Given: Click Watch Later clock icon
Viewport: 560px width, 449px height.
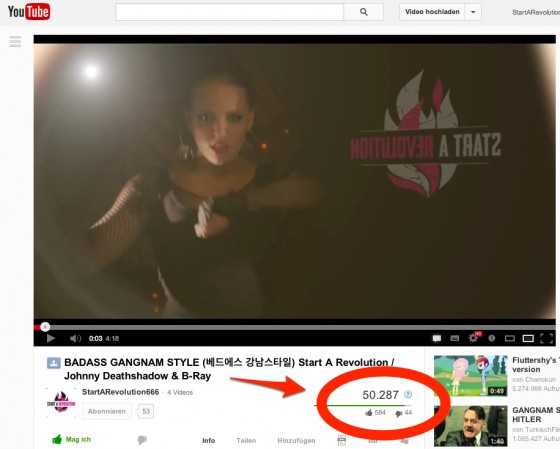Looking at the screenshot, I should click(x=492, y=338).
